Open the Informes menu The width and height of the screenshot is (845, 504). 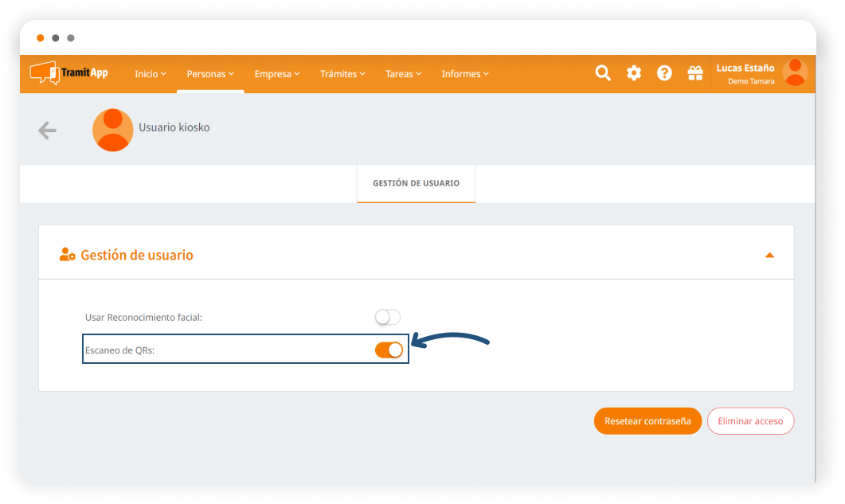[x=464, y=74]
